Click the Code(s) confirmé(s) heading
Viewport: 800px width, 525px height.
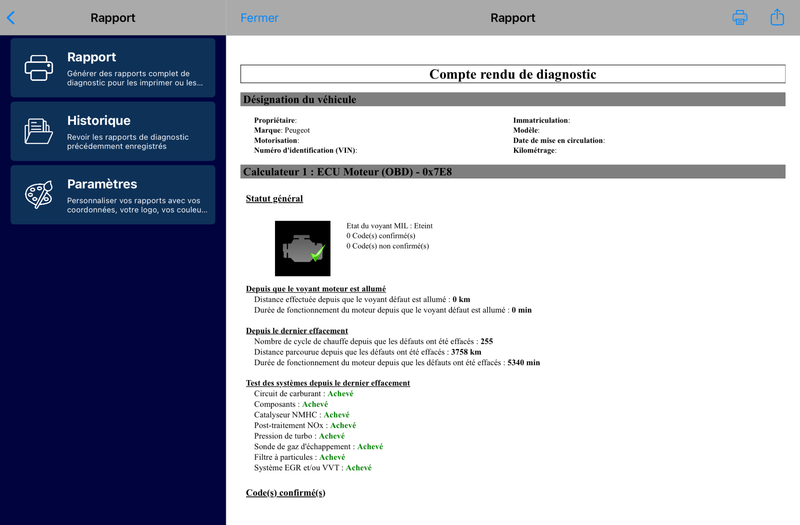[286, 493]
